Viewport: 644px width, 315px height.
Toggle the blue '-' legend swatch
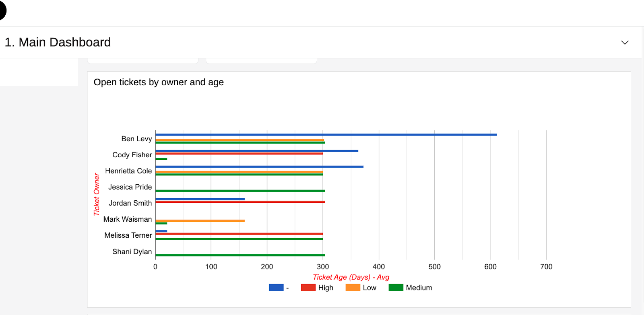coord(276,288)
